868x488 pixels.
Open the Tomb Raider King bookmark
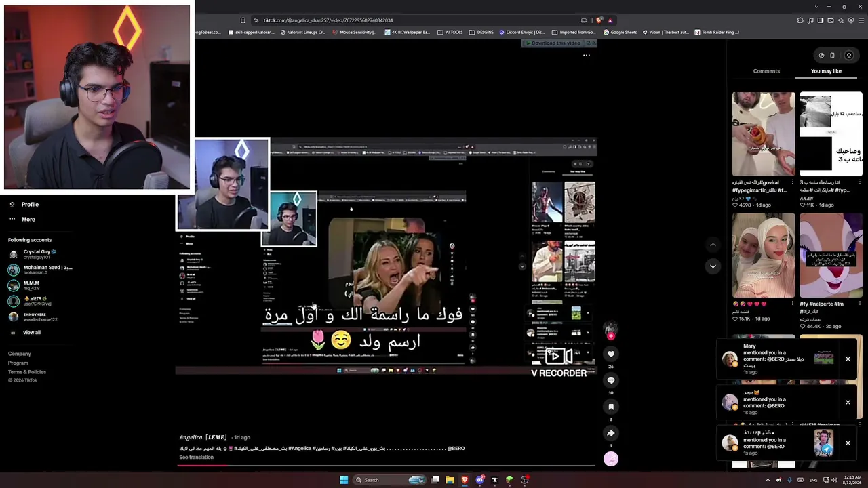pyautogui.click(x=717, y=32)
